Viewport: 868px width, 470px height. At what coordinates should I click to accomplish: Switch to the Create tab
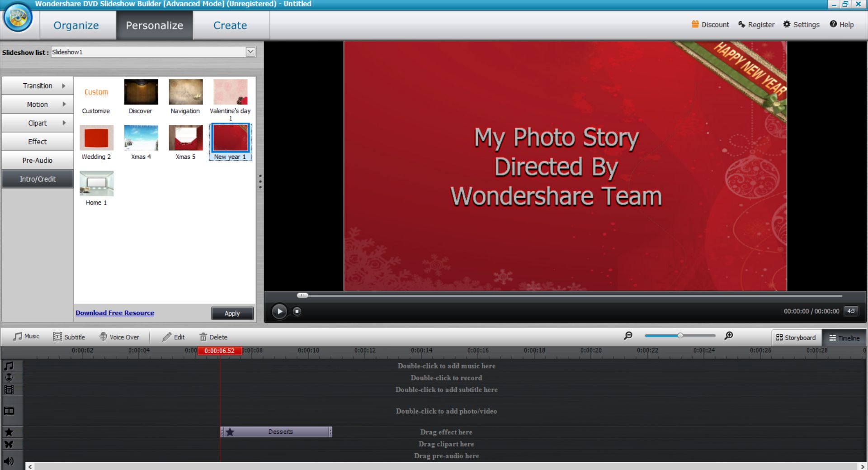pos(230,25)
